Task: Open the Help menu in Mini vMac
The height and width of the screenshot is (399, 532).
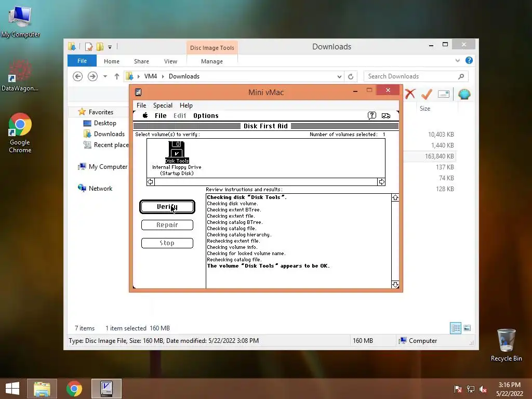Action: 186,105
